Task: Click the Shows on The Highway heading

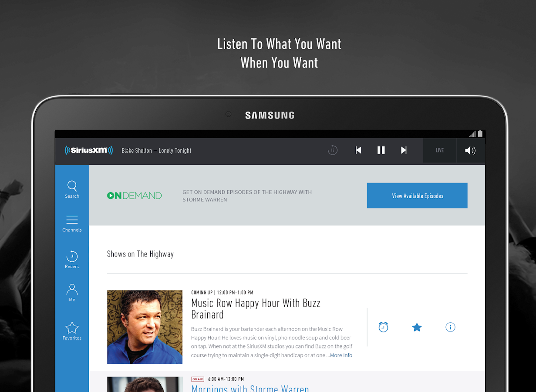Action: (140, 254)
